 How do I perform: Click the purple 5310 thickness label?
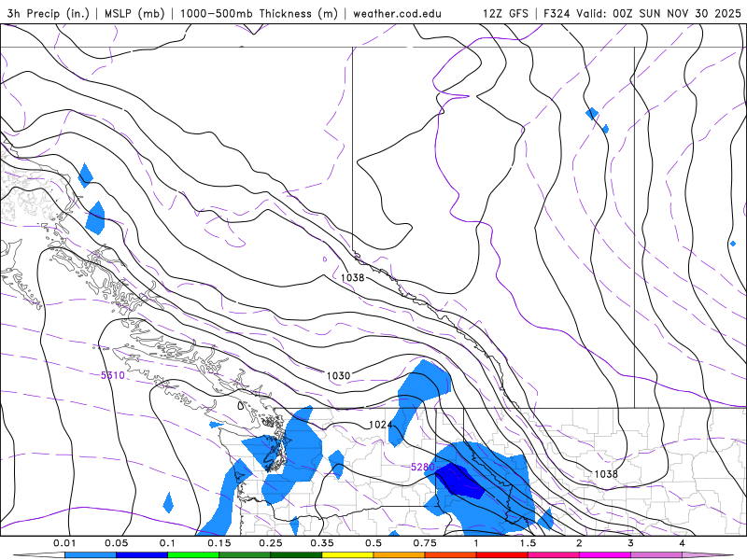[x=112, y=375]
